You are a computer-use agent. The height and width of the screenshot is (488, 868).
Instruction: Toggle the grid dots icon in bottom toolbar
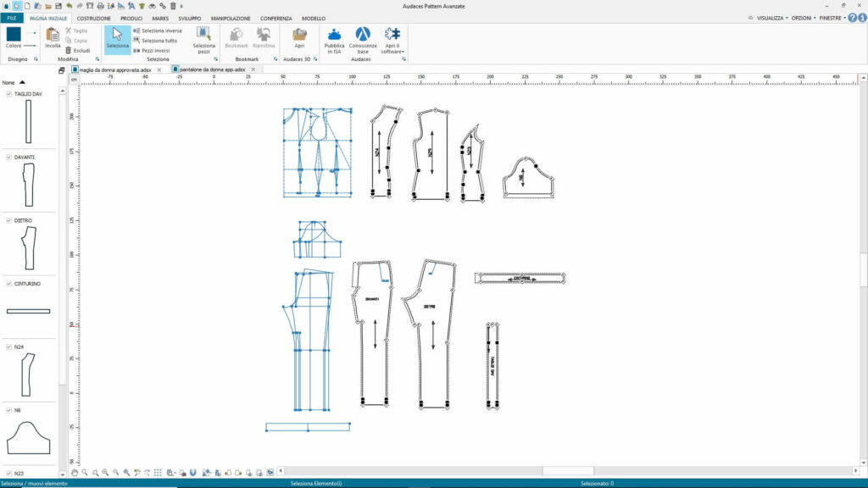pyautogui.click(x=158, y=473)
